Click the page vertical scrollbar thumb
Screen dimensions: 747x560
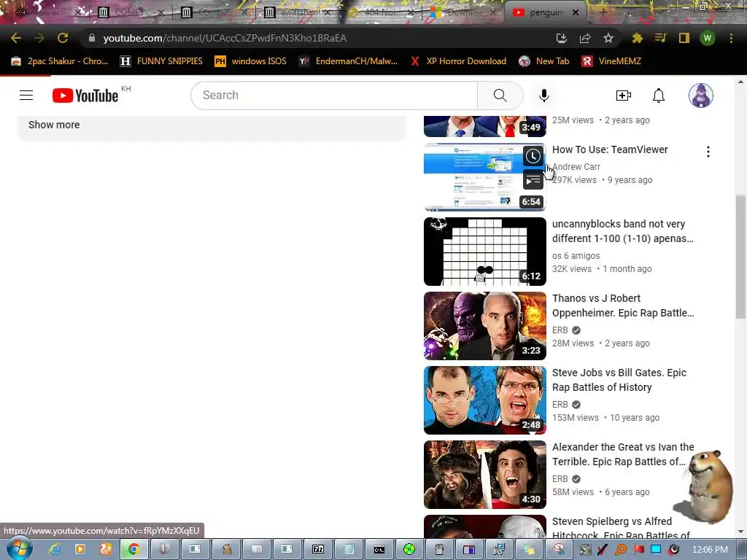[x=740, y=256]
